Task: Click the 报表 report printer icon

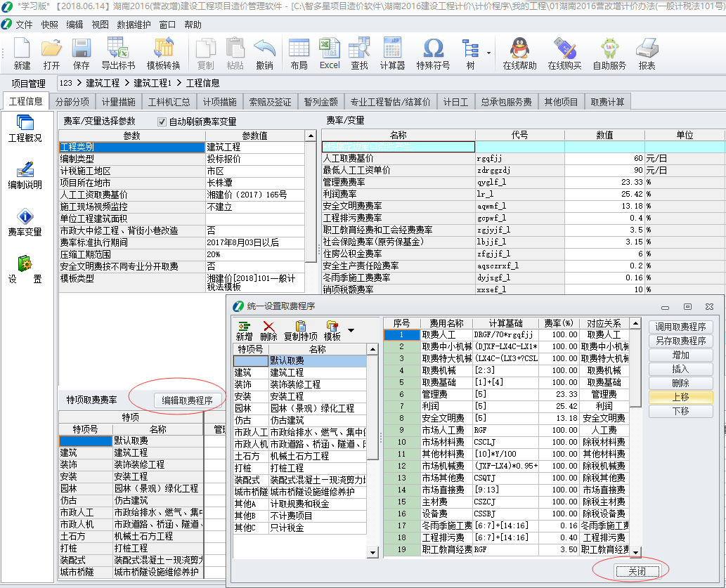Action: click(x=647, y=53)
